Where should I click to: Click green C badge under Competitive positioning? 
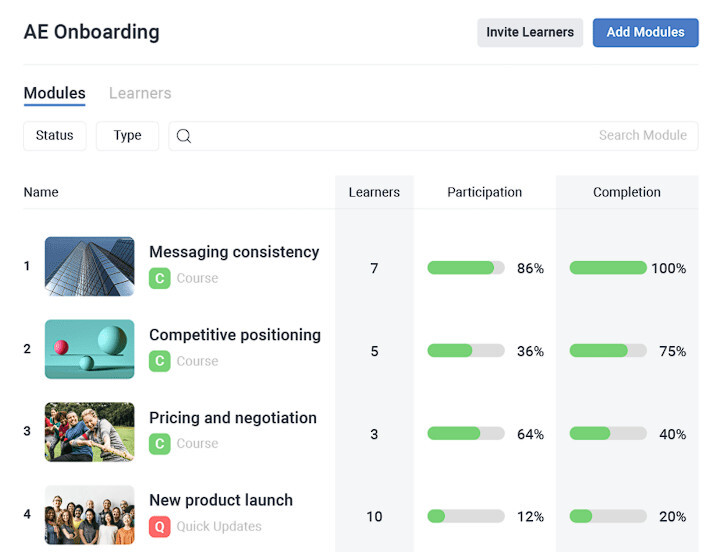159,361
